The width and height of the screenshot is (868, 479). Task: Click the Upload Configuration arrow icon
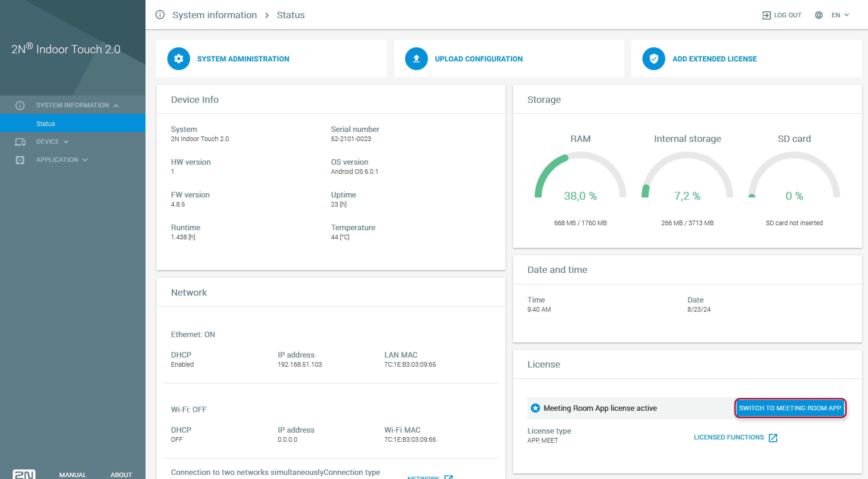pos(416,59)
